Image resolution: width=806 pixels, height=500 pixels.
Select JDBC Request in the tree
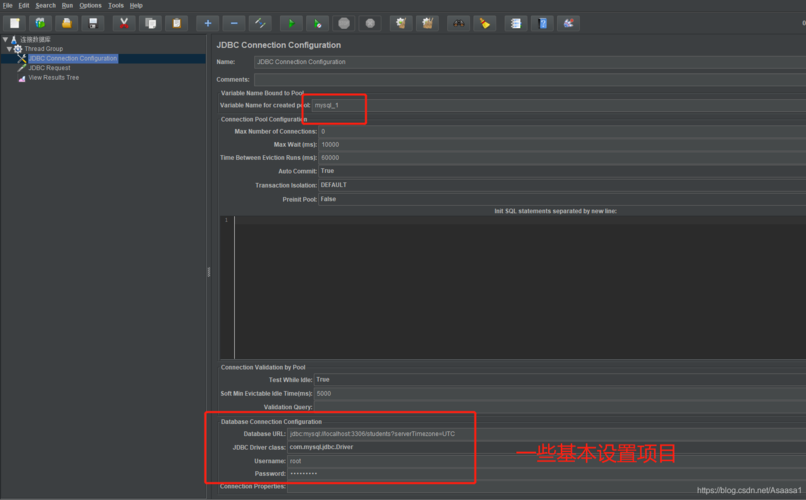49,68
